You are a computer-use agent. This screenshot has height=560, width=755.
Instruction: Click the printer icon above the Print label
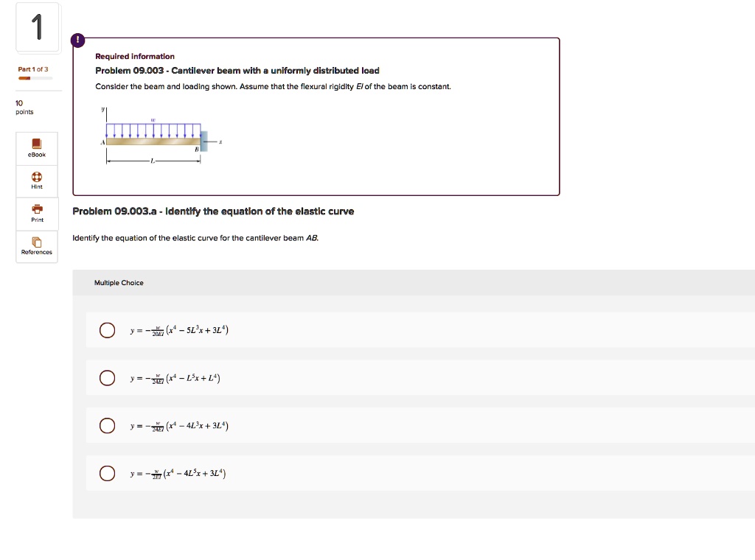[x=35, y=209]
